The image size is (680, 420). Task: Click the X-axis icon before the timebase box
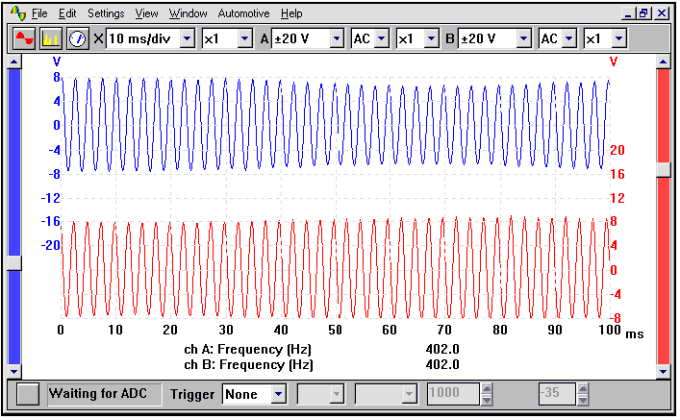click(98, 39)
